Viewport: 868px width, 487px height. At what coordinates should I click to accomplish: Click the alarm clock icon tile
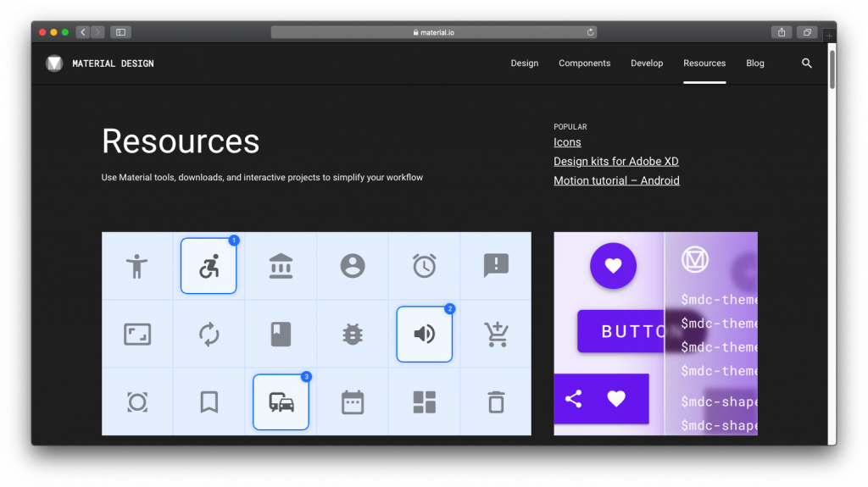pyautogui.click(x=425, y=266)
